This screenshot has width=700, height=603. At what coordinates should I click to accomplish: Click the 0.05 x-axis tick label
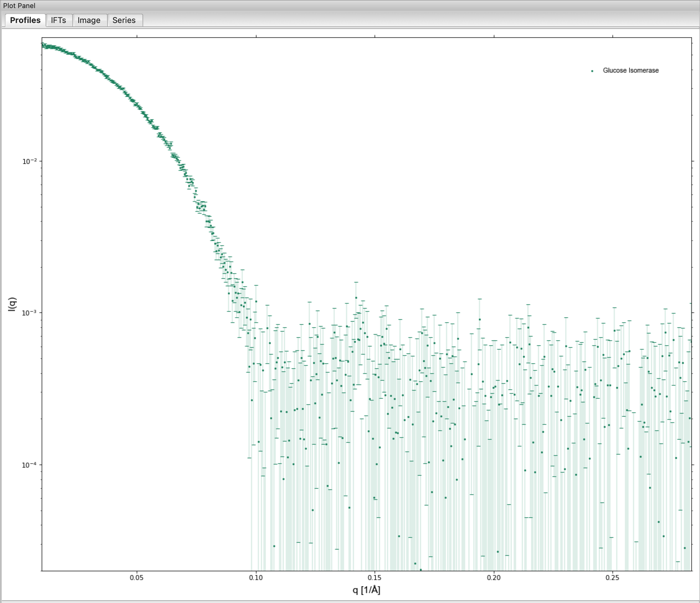point(136,577)
